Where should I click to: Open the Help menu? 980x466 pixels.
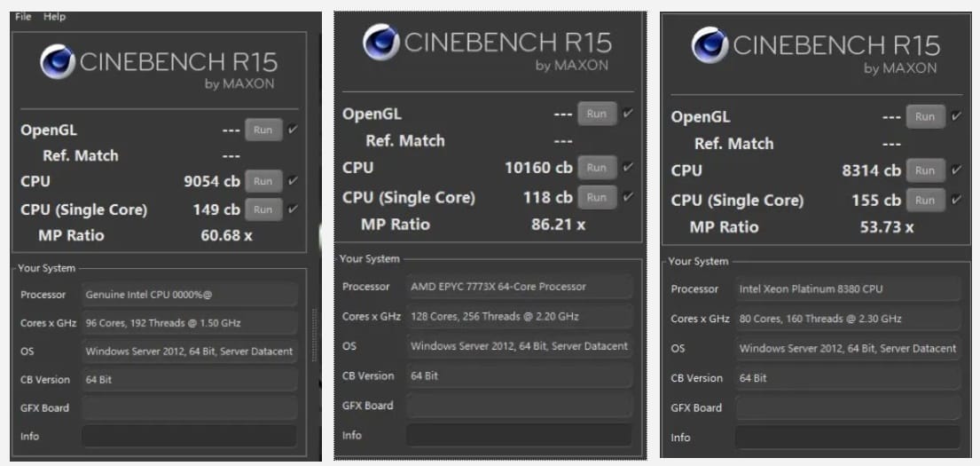[x=54, y=17]
